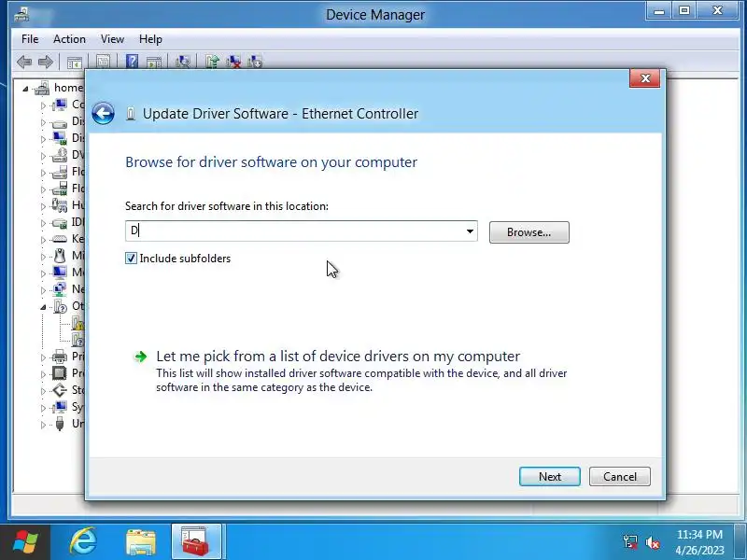Open the File menu
Screen dimensions: 747x560
(x=30, y=39)
